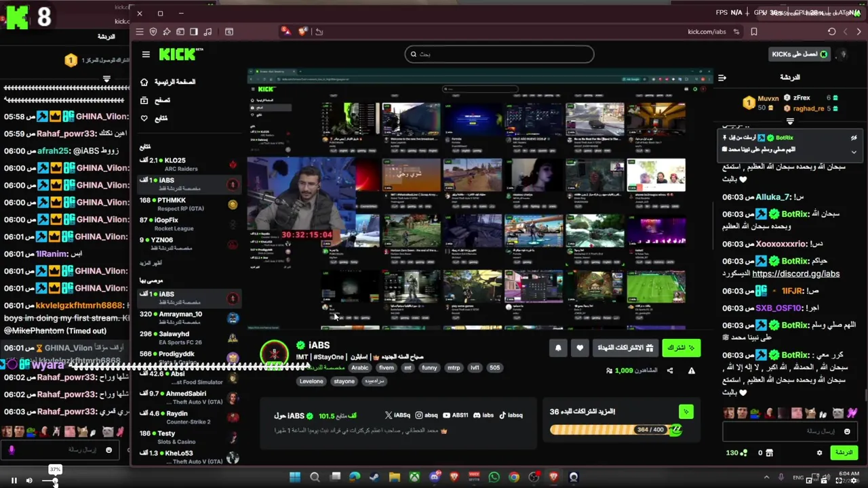Open the KheLo53 recommended channel

click(189, 457)
